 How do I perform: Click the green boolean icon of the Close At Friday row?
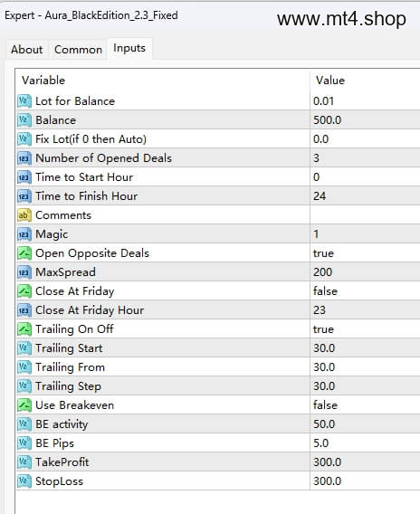(24, 291)
